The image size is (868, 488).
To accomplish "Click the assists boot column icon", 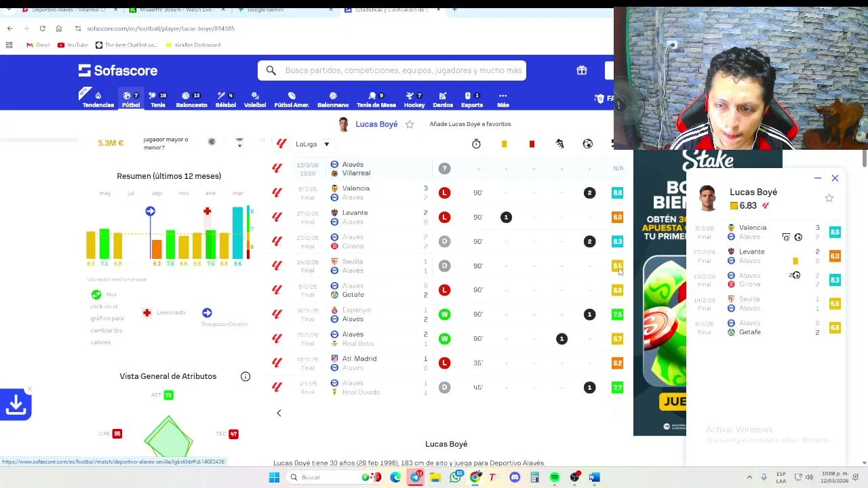I will pyautogui.click(x=560, y=144).
